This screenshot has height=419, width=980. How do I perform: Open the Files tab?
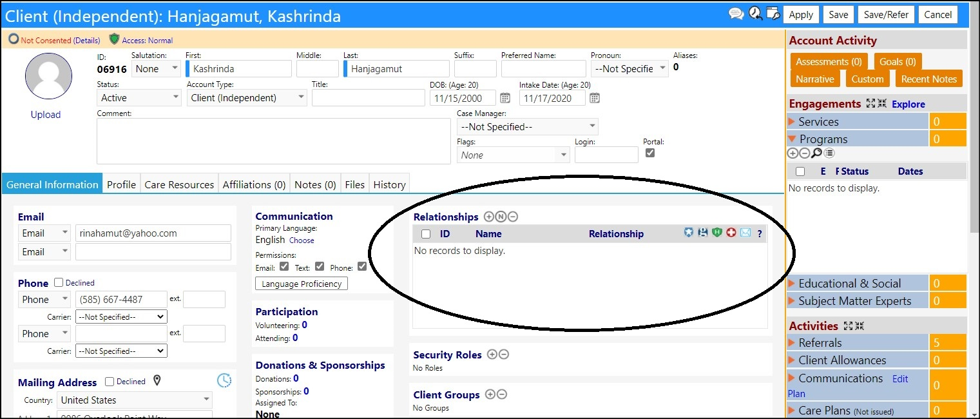coord(354,184)
